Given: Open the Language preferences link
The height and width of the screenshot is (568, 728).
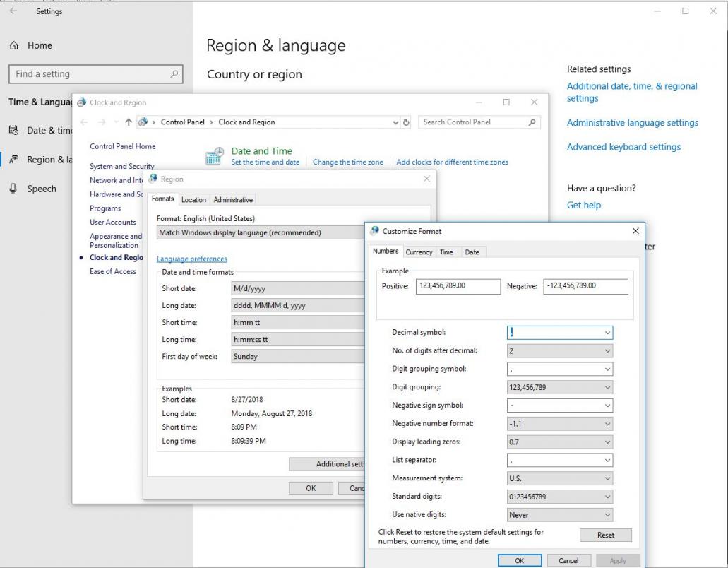Looking at the screenshot, I should [x=191, y=259].
